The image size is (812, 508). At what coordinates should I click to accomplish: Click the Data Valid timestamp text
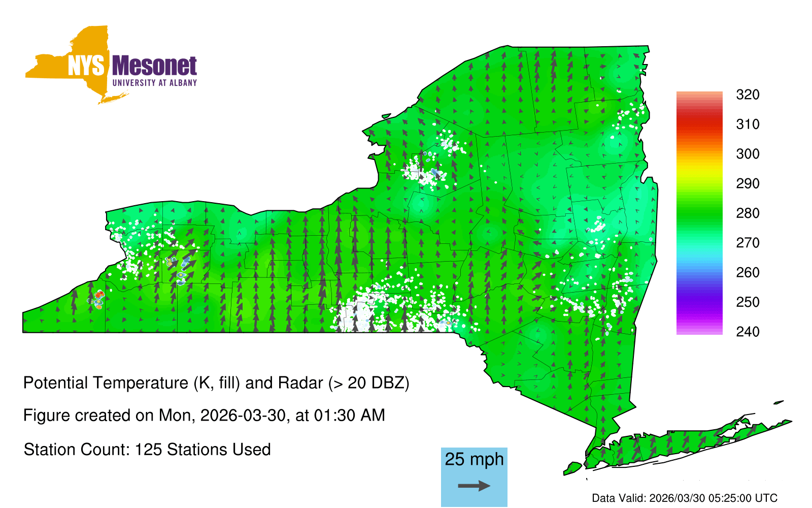pyautogui.click(x=685, y=498)
